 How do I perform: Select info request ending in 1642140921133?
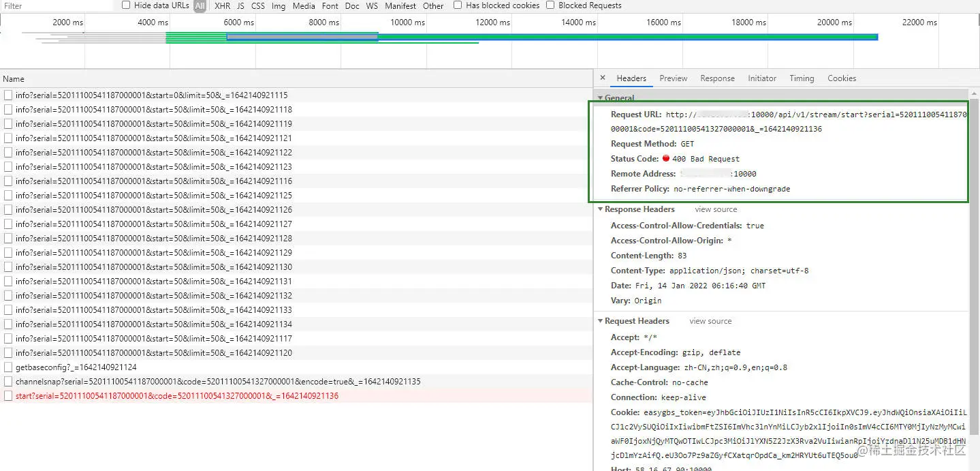click(x=296, y=310)
